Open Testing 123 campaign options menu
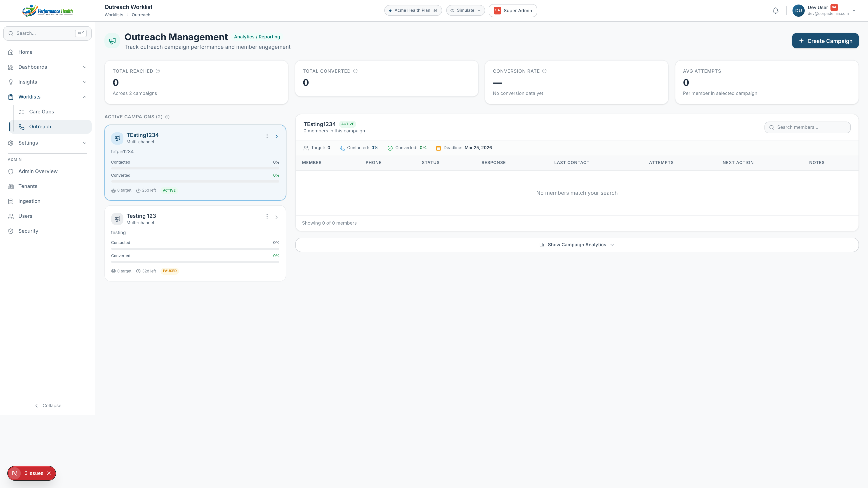This screenshot has height=488, width=868. click(267, 217)
